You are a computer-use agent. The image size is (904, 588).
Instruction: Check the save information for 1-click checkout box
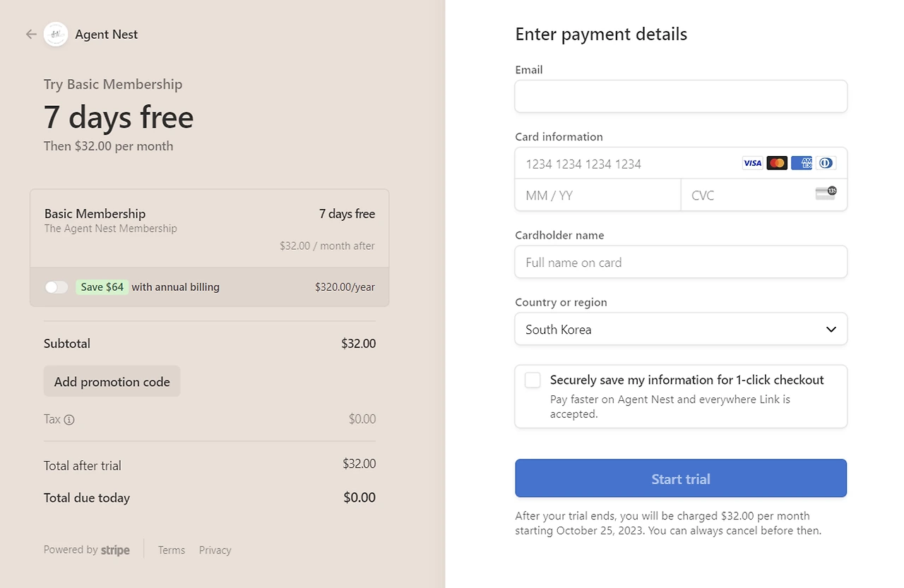533,380
